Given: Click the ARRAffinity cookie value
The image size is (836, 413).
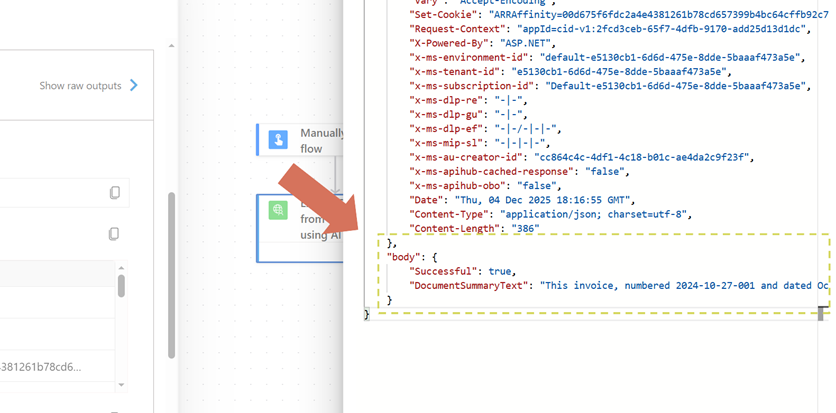Looking at the screenshot, I should point(661,14).
